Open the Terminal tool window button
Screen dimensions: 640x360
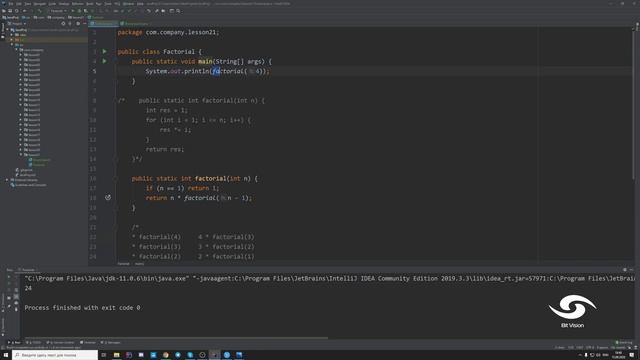point(88,342)
